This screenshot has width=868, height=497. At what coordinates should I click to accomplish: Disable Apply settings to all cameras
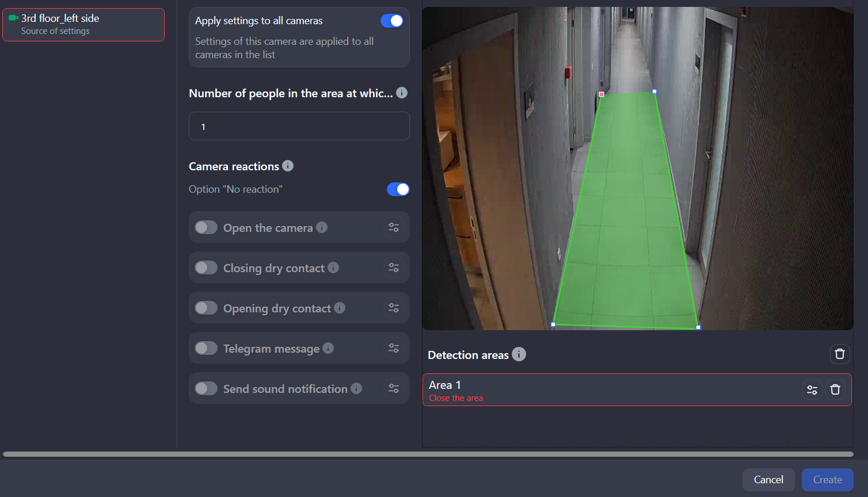pyautogui.click(x=392, y=21)
